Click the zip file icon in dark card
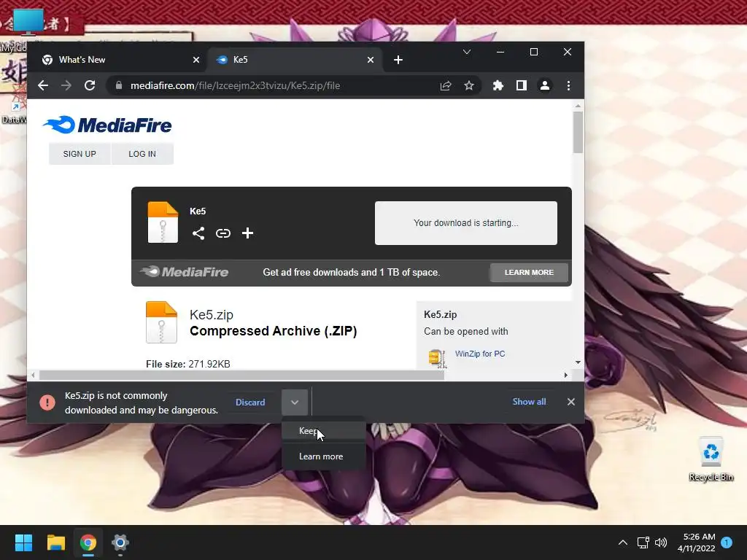The image size is (747, 560). (163, 222)
